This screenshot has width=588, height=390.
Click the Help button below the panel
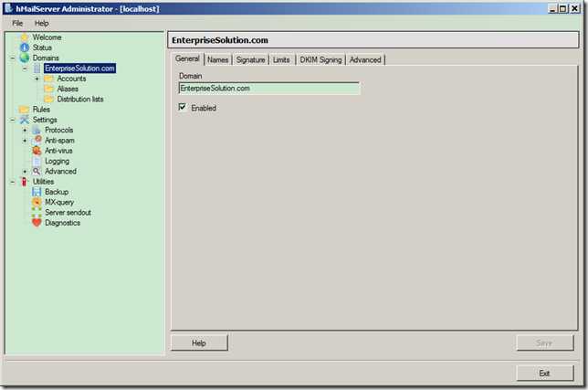pyautogui.click(x=199, y=343)
